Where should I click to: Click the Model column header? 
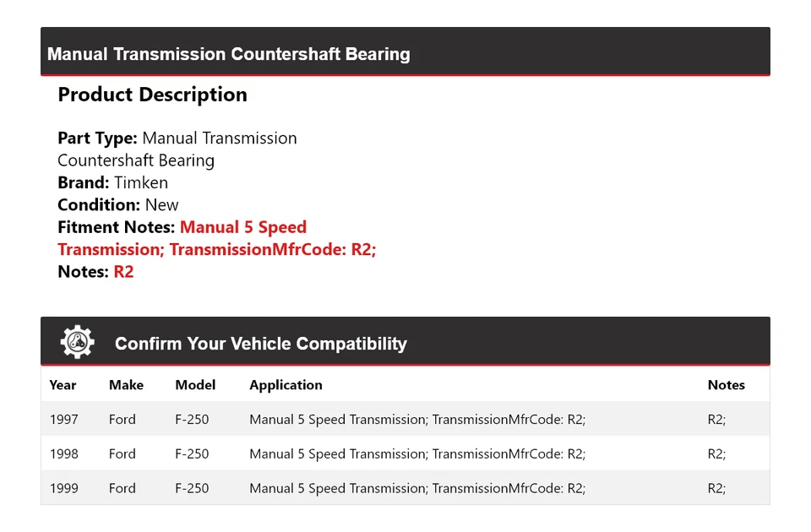pyautogui.click(x=195, y=385)
